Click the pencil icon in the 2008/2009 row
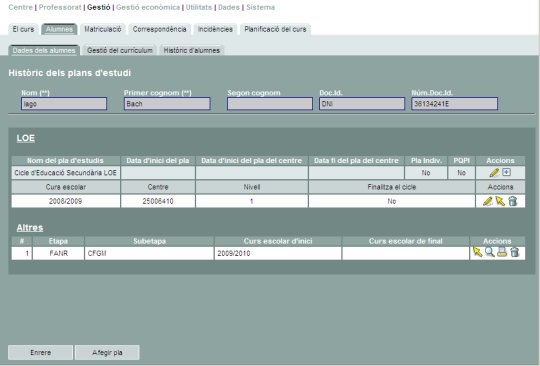This screenshot has width=540, height=366. (x=488, y=201)
